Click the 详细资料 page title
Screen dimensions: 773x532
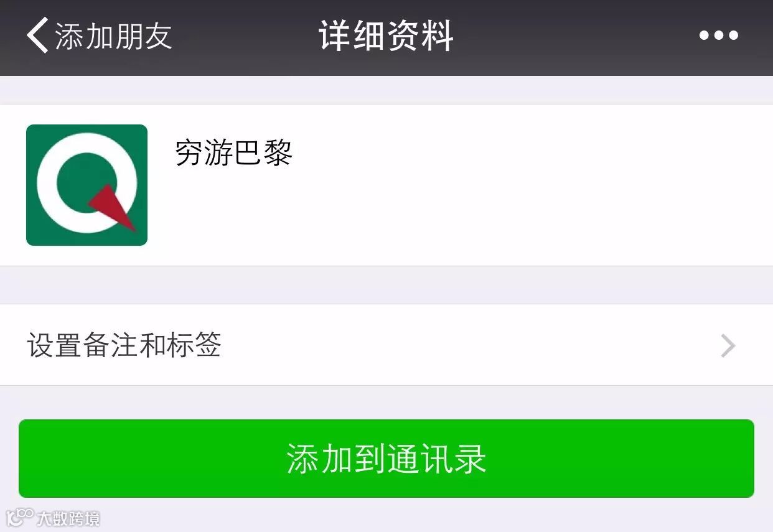pyautogui.click(x=386, y=35)
